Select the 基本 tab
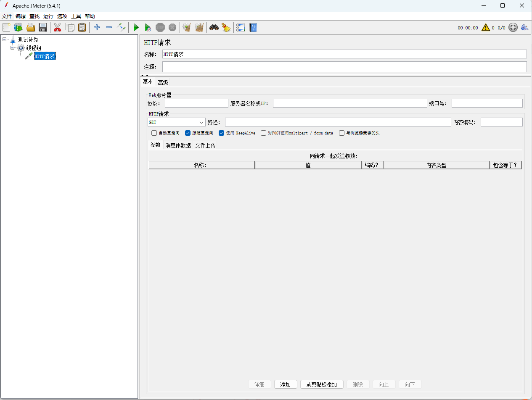This screenshot has width=532, height=400. point(148,82)
